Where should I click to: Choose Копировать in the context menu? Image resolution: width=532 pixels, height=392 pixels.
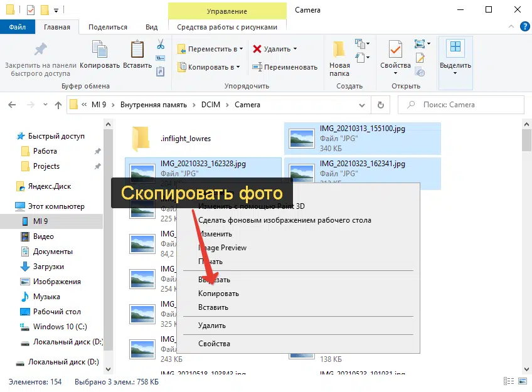coord(218,294)
